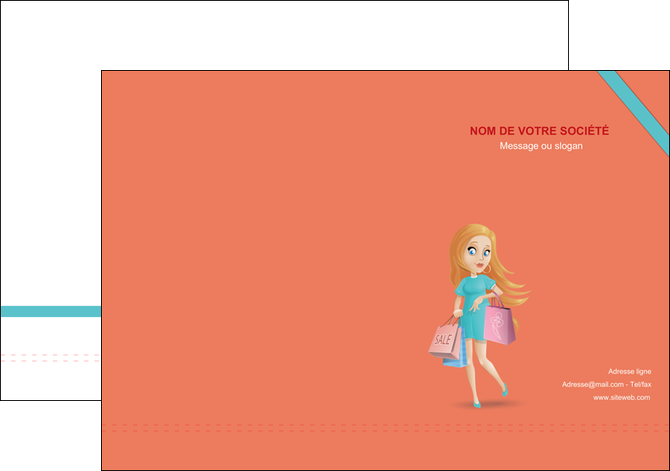670x471 pixels.
Task: Select "Adresse@mail.com - Tel/fax" line
Action: point(606,384)
